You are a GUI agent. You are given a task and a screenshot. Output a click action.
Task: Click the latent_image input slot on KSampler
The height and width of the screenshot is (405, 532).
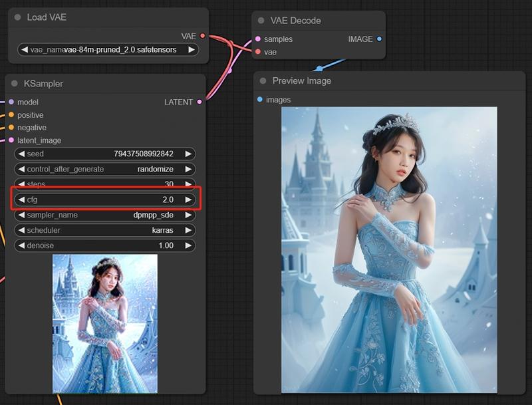tap(10, 140)
